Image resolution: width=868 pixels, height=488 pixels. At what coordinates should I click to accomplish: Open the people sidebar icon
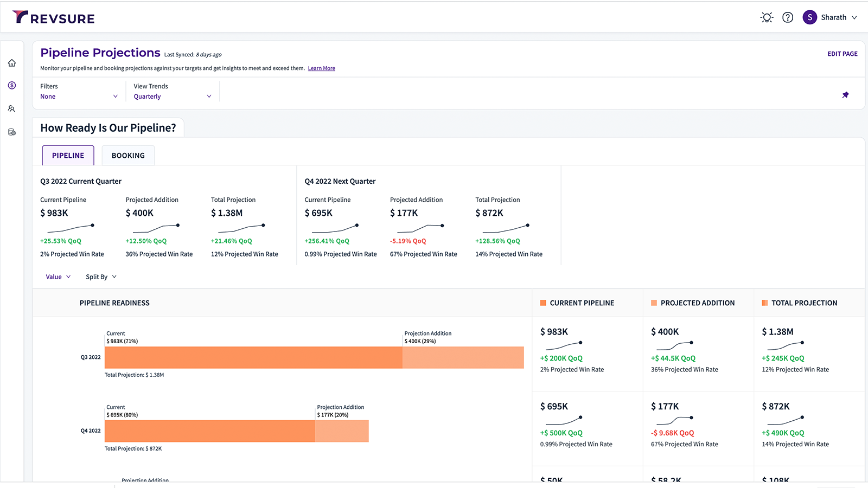(x=12, y=109)
